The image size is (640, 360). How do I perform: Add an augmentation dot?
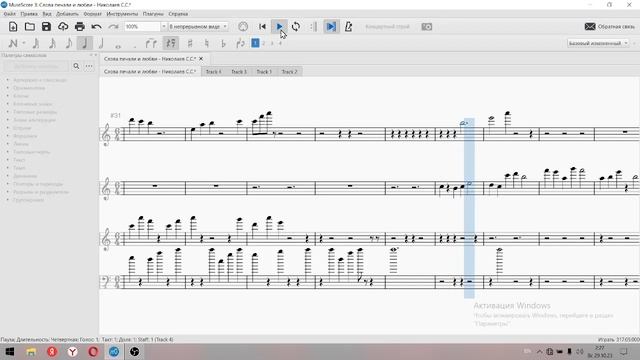click(x=134, y=46)
